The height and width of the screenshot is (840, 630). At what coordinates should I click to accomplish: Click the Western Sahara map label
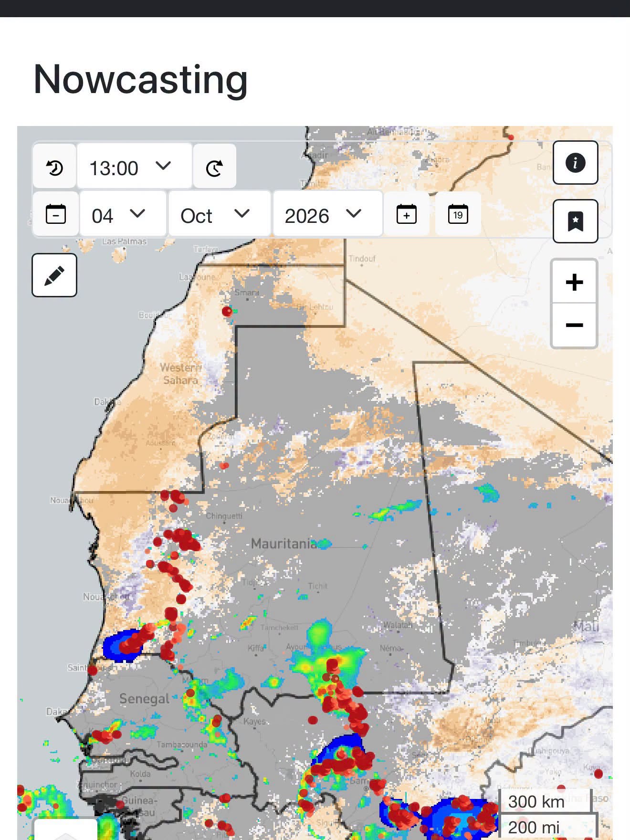pos(180,374)
